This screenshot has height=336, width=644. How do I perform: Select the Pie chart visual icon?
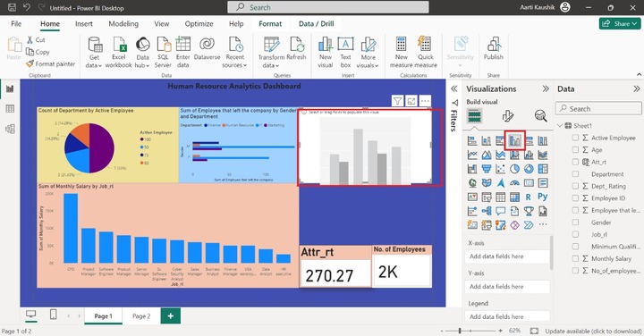click(x=514, y=169)
